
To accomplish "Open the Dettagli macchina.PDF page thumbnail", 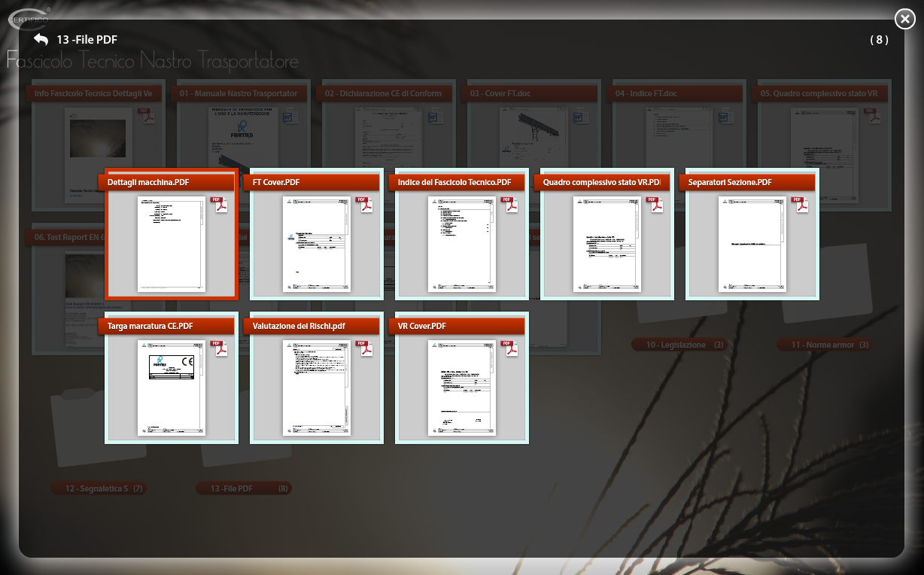I will click(172, 244).
